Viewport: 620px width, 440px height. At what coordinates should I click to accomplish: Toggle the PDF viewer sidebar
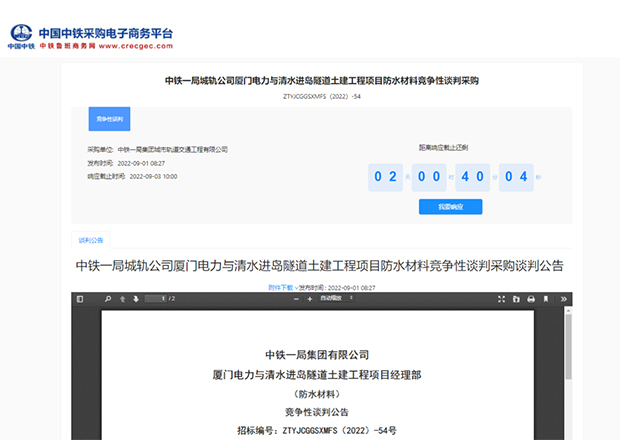[x=80, y=299]
